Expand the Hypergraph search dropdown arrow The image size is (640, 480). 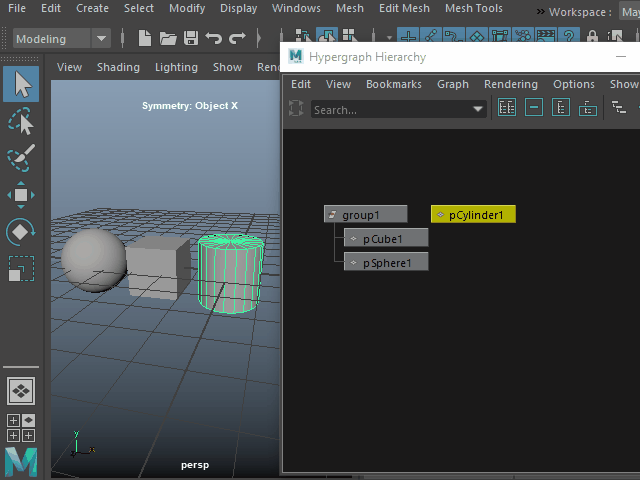click(x=478, y=109)
